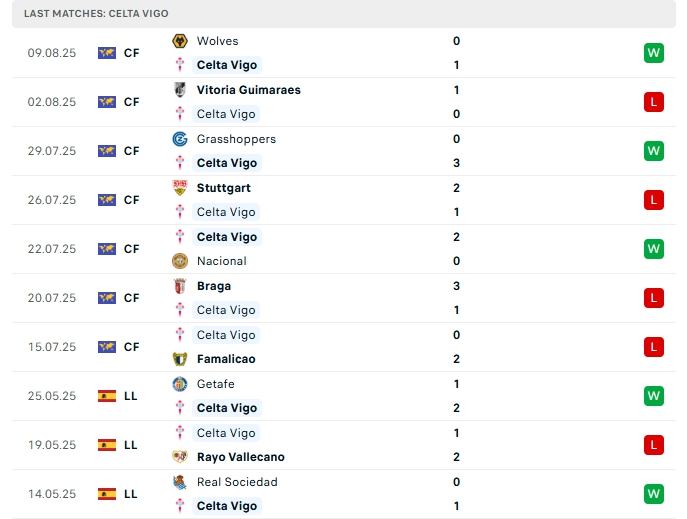The height and width of the screenshot is (519, 687).
Task: Click the Getafe club crest icon
Action: [180, 384]
